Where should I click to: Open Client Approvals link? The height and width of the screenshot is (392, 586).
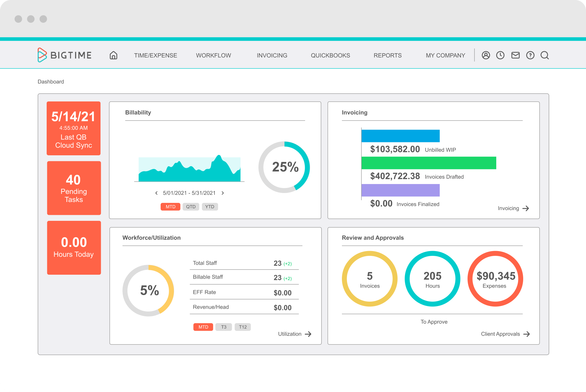coord(501,334)
